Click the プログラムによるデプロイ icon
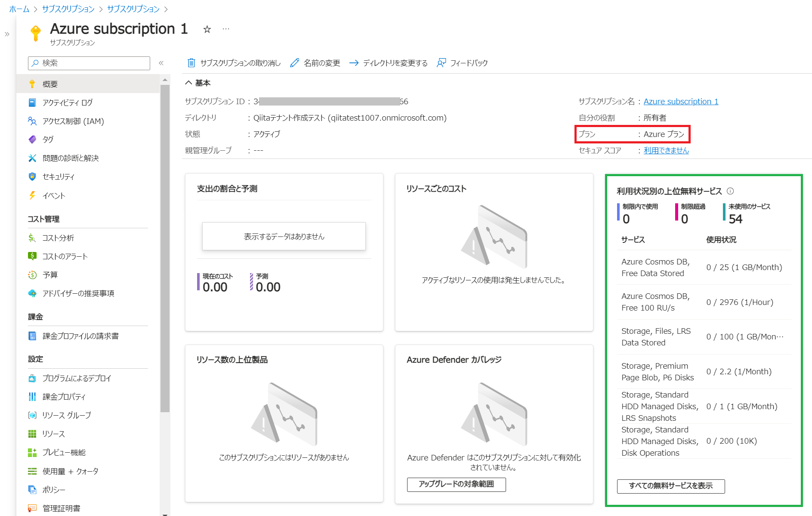The height and width of the screenshot is (516, 812). (x=32, y=378)
